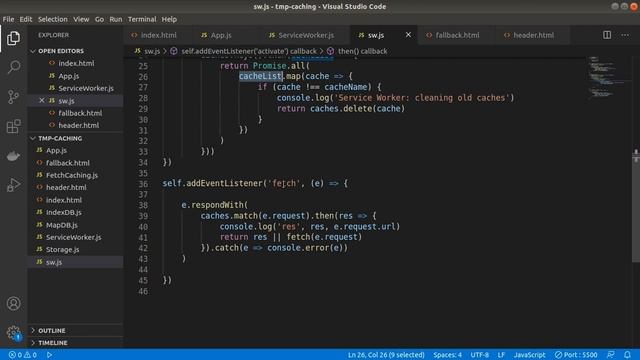Expand the Outline section

[75, 330]
